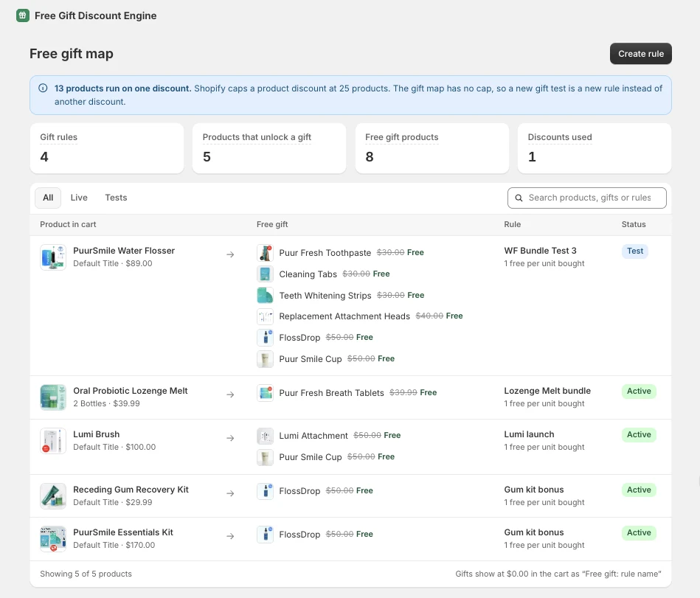Open the Lumi Brush product thumbnail
This screenshot has width=700, height=598.
tap(53, 440)
